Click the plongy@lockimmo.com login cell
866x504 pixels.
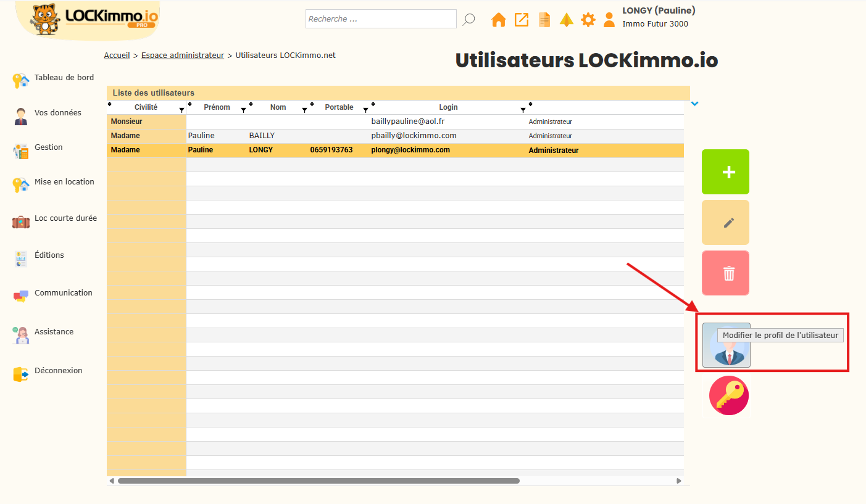[410, 150]
